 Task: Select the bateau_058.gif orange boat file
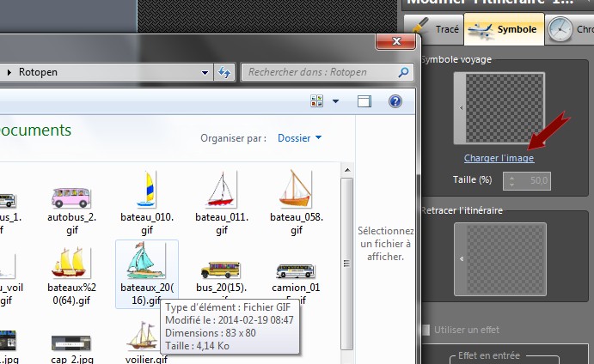(297, 204)
